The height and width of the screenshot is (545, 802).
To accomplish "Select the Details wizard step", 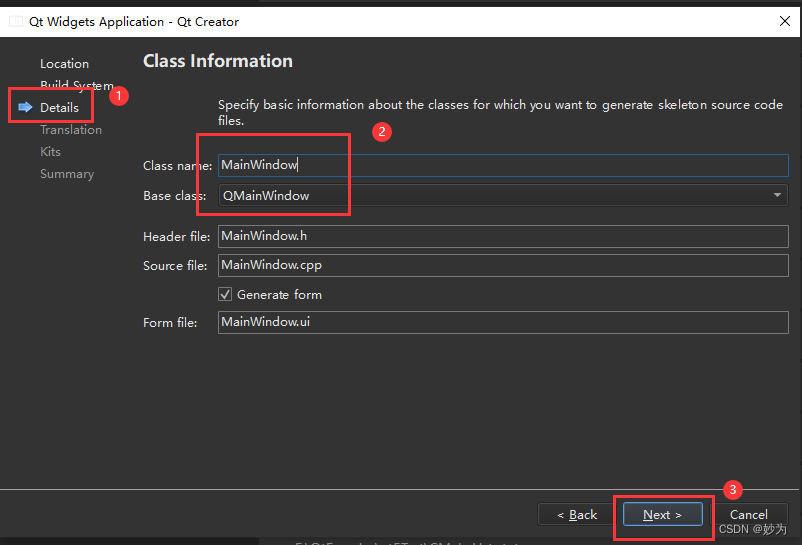I will 59,107.
